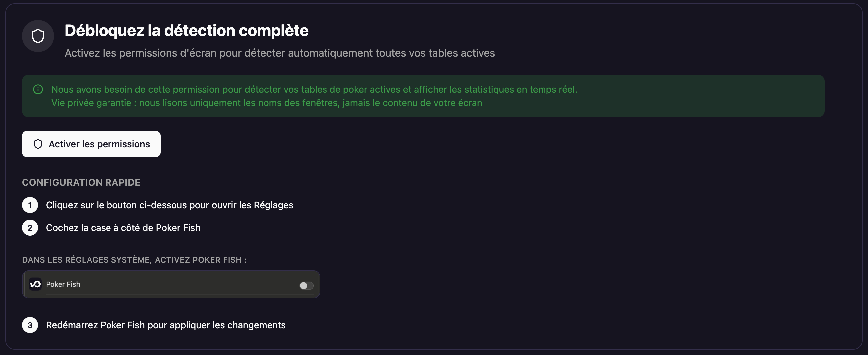Select the step 2 number badge

(30, 228)
